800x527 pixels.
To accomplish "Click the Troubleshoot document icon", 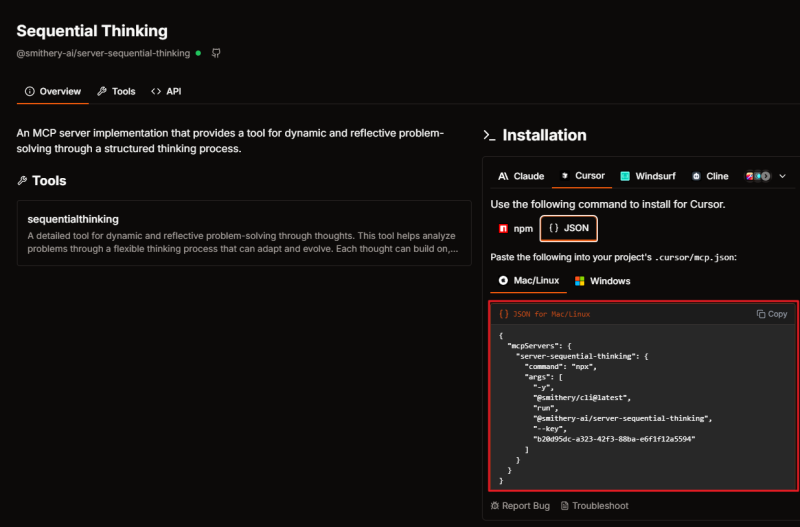I will pyautogui.click(x=565, y=506).
